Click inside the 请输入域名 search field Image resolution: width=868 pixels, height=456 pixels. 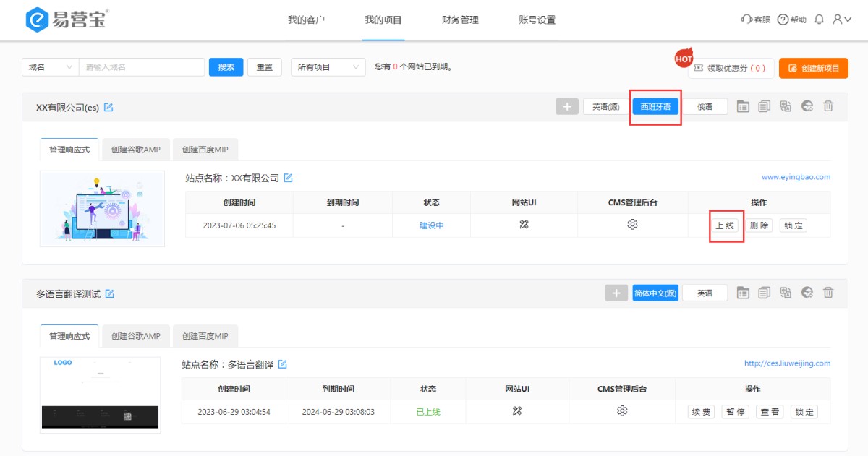tap(142, 67)
